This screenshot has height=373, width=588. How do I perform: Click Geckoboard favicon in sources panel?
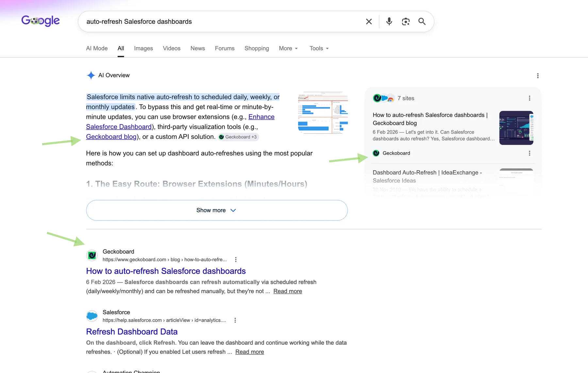(376, 153)
